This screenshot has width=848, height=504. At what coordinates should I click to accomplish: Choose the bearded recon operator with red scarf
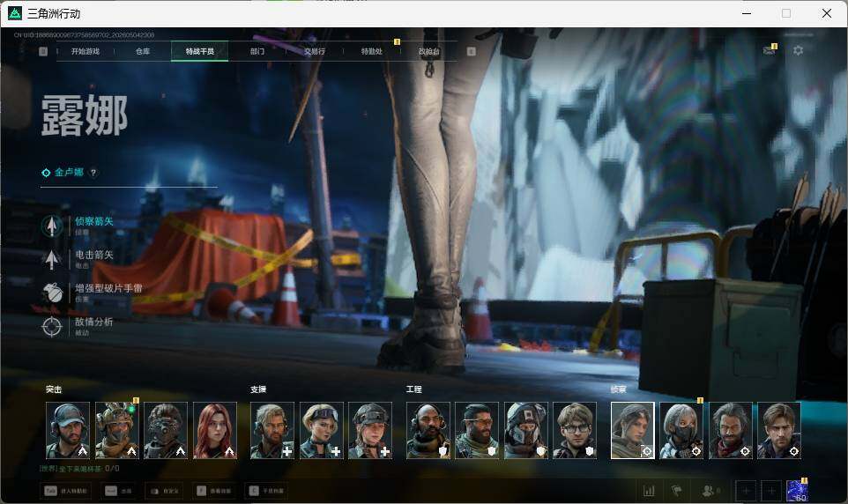coord(731,431)
